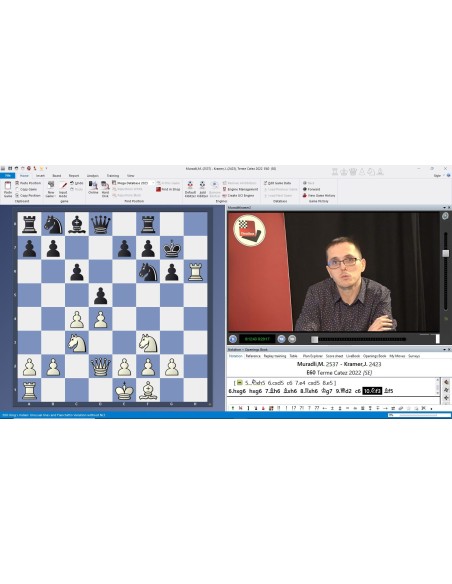Open the Table tab in the notation pane

click(x=293, y=356)
